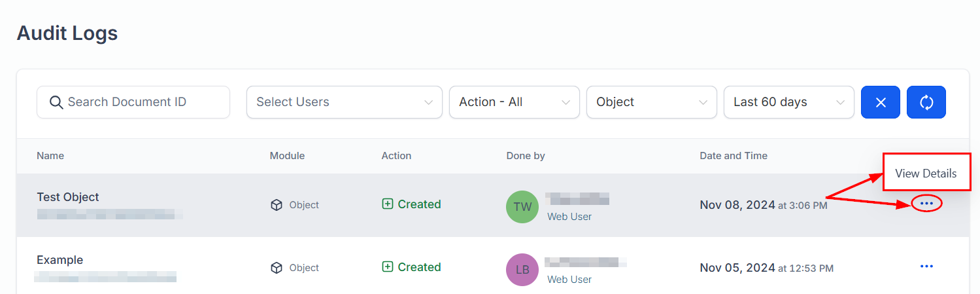Click magnifier icon in search box
This screenshot has width=980, height=294.
coord(56,102)
